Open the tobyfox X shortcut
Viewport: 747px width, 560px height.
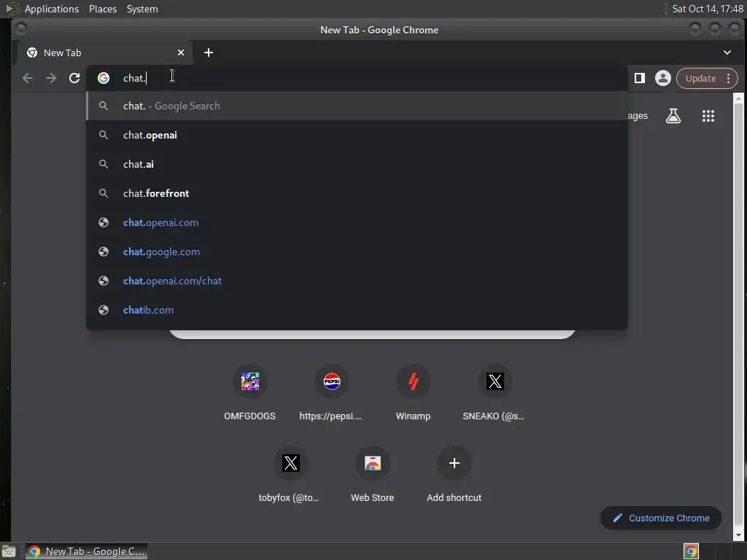point(290,475)
